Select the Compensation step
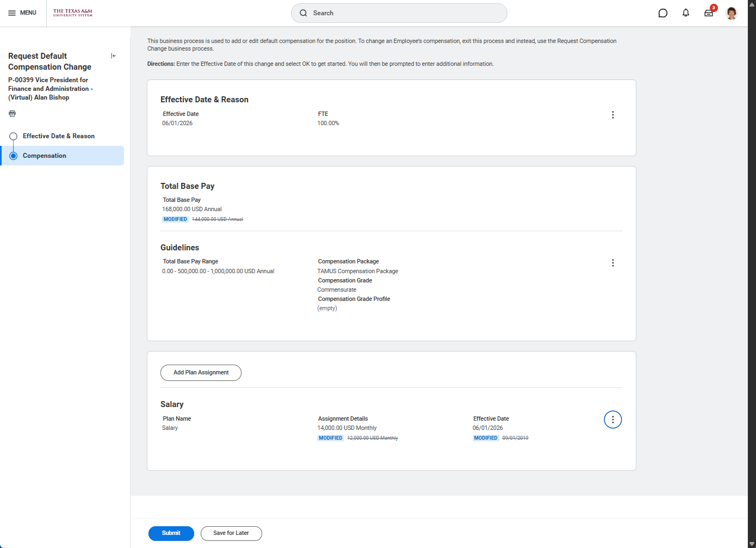The image size is (756, 548). coord(45,156)
